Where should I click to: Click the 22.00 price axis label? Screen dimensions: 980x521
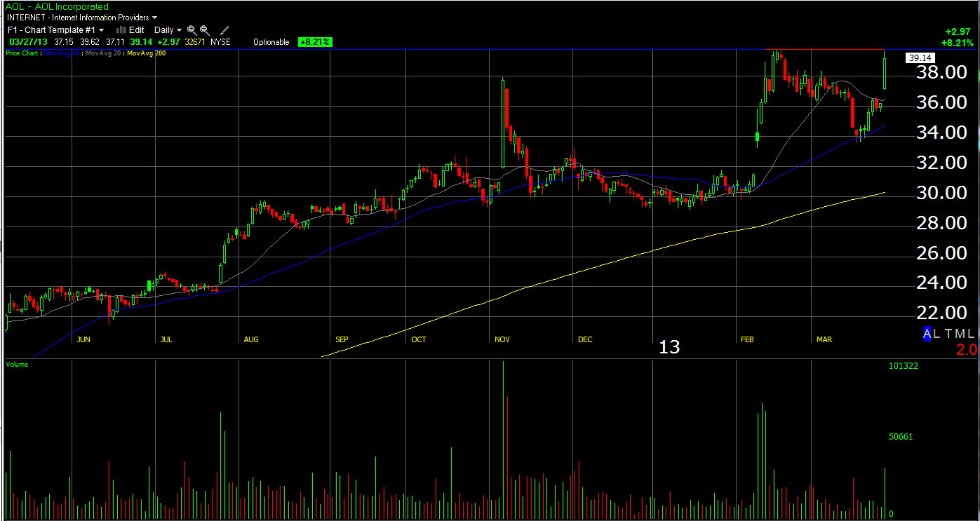tap(942, 313)
